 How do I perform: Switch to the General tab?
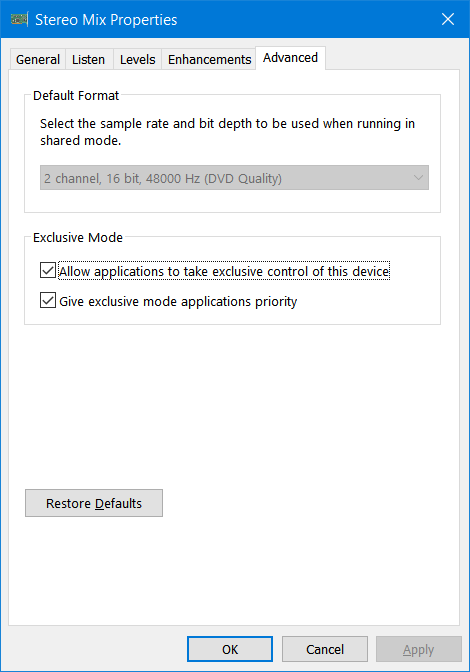coord(38,59)
